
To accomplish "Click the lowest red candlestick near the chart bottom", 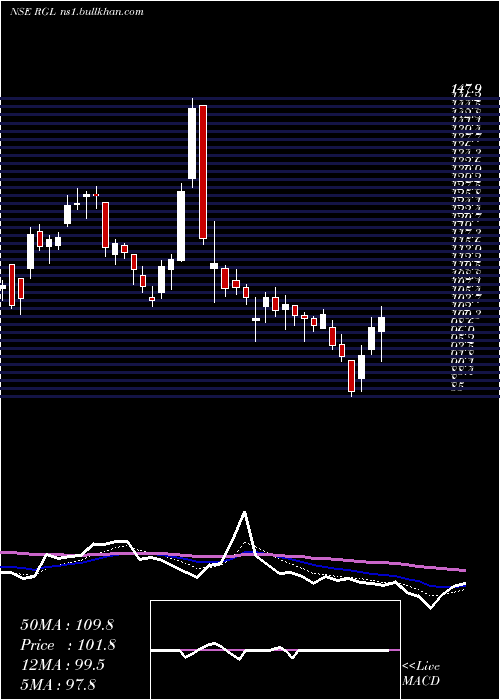I will click(x=352, y=376).
